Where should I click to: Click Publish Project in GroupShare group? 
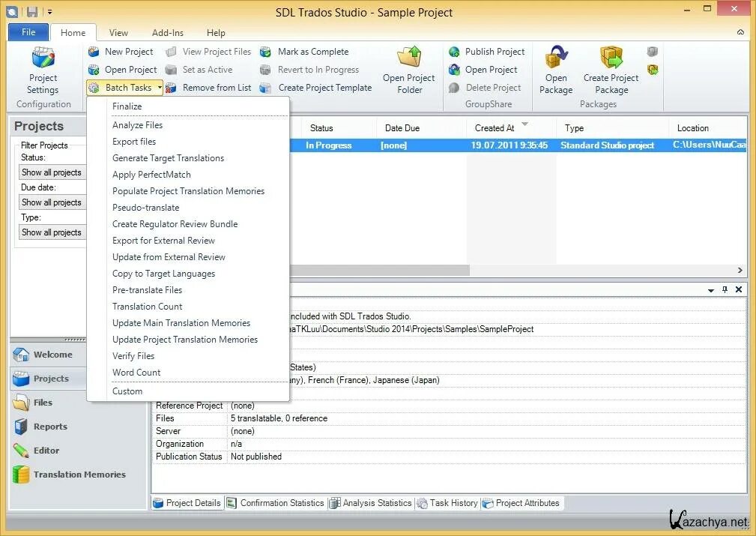(486, 52)
